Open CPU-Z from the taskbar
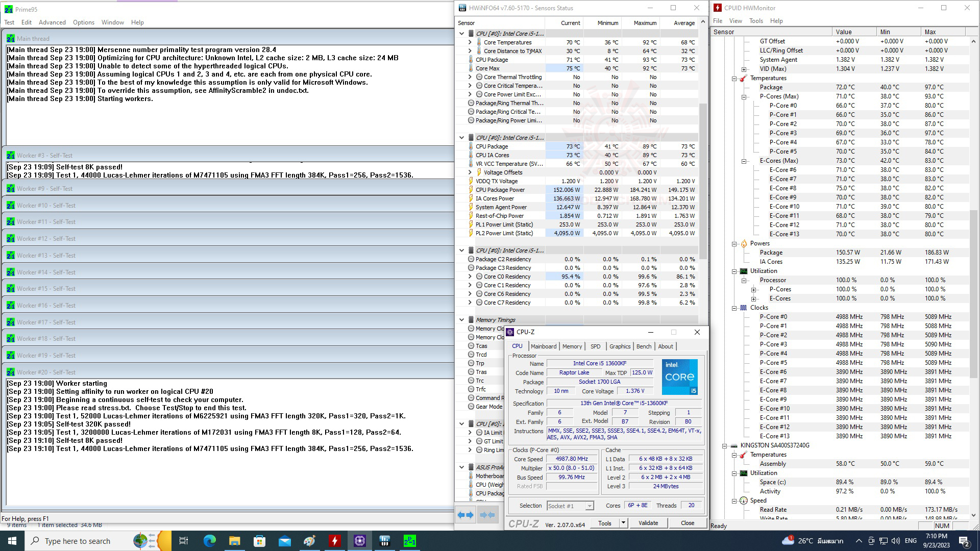980x551 pixels. pos(359,541)
